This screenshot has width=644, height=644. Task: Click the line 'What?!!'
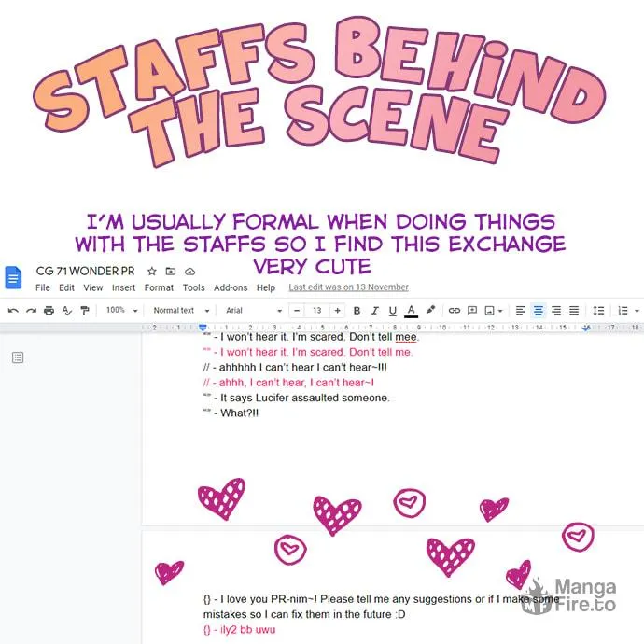[x=240, y=413]
